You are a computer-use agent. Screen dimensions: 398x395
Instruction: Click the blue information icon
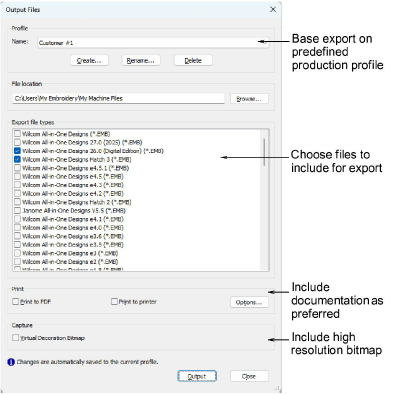[x=11, y=362]
